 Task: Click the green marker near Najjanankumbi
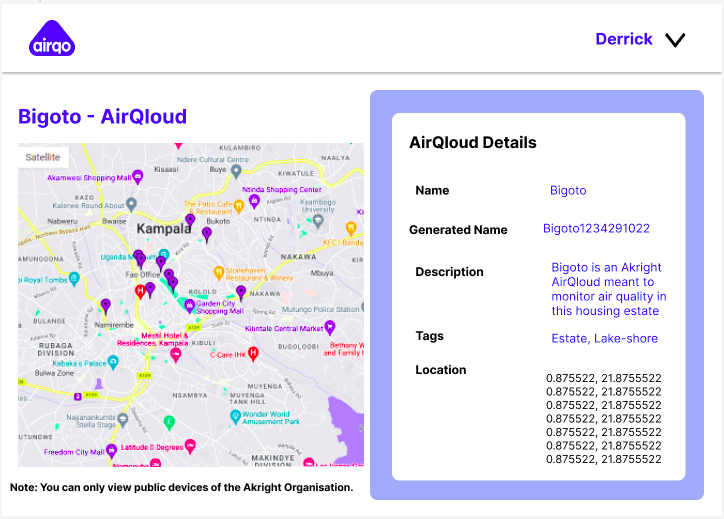pyautogui.click(x=169, y=422)
